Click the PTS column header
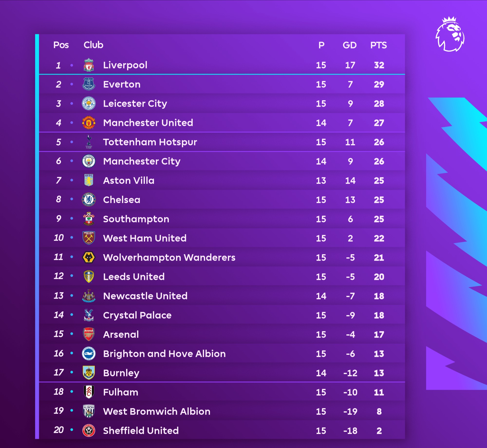Viewport: 487px width, 448px height. point(378,45)
